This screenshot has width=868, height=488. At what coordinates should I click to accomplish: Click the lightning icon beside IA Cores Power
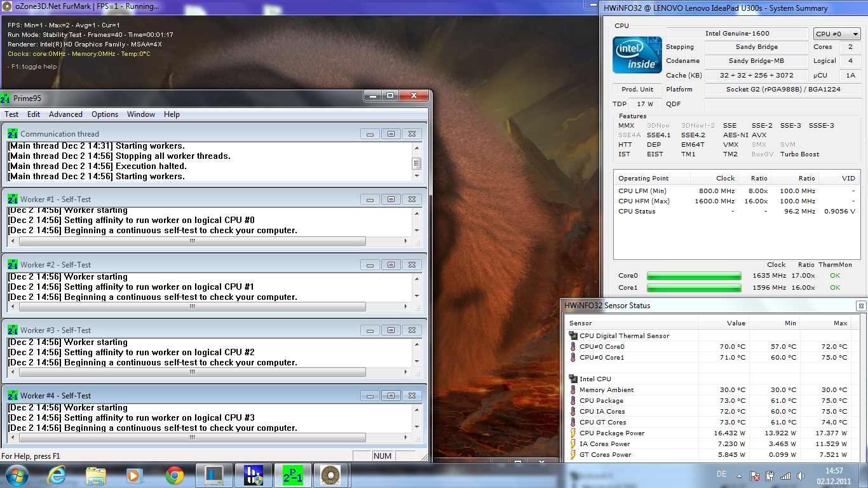573,444
